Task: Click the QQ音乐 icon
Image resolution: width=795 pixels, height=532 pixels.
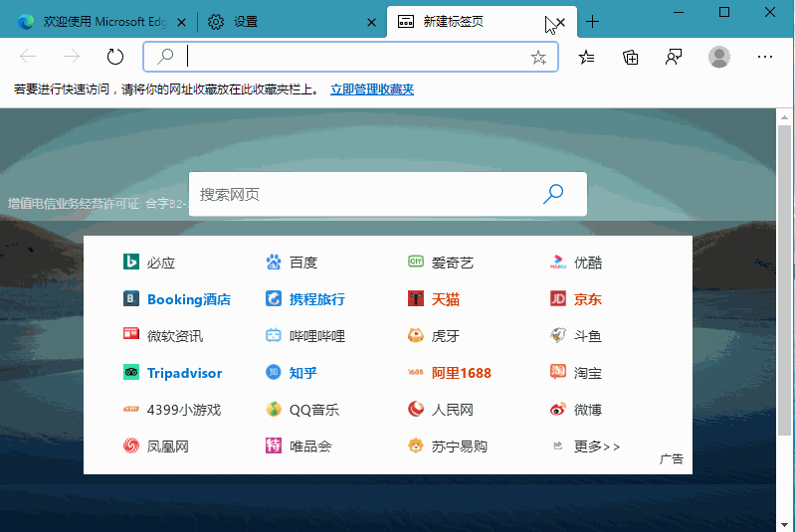Action: point(274,409)
